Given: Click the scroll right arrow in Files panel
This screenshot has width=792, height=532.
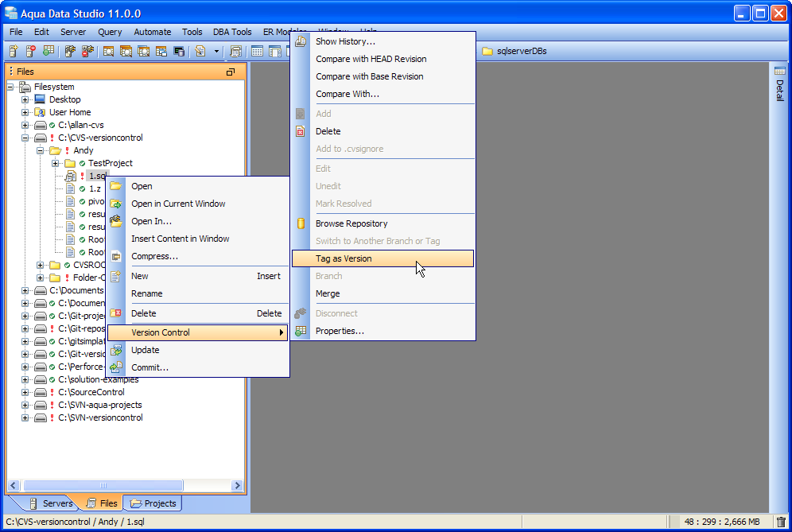Looking at the screenshot, I should [x=237, y=486].
